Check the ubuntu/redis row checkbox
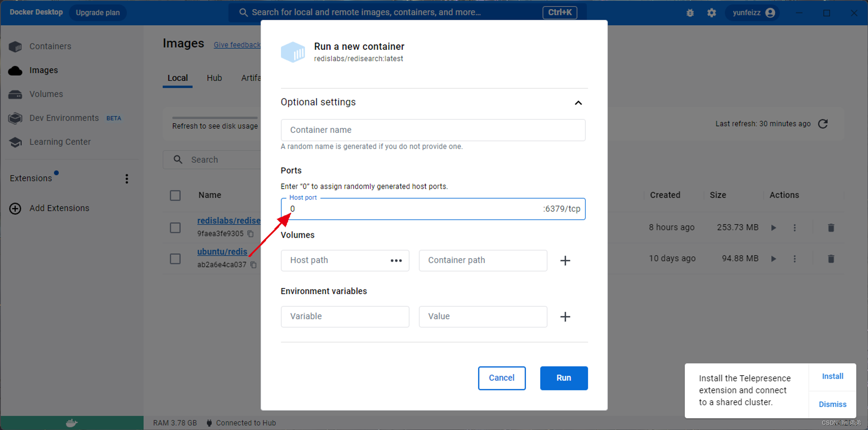Image resolution: width=868 pixels, height=430 pixels. pos(175,259)
